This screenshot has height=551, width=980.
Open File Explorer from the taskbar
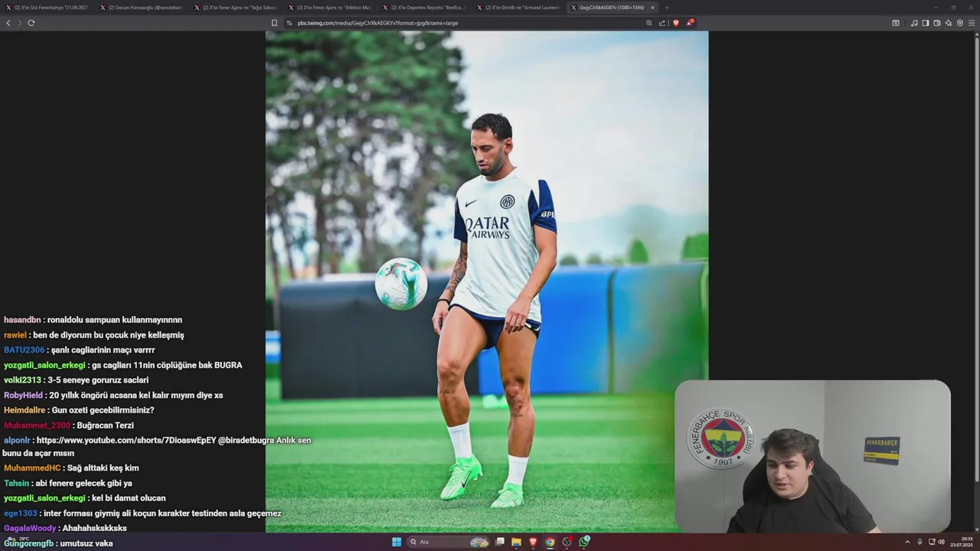(517, 542)
